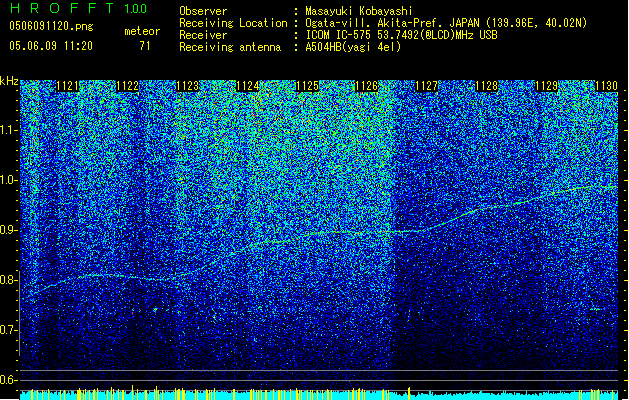Click the kHz axis unit label
This screenshot has width=629, height=400.
[x=9, y=81]
